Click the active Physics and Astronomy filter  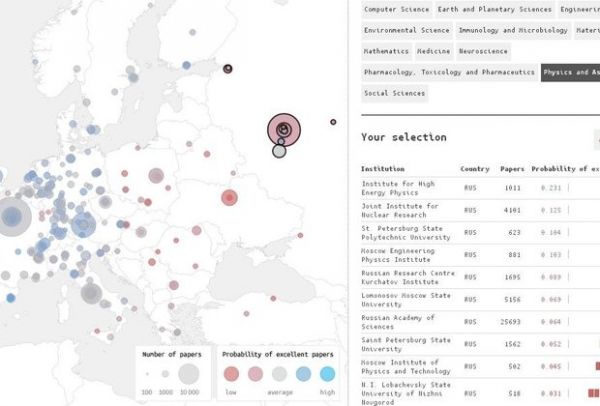[x=570, y=72]
